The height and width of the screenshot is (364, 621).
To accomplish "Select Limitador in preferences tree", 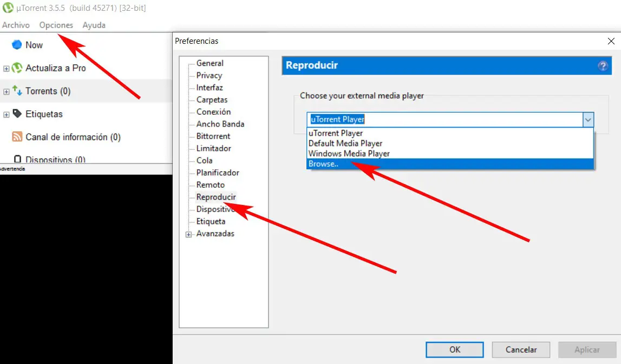I will click(213, 148).
